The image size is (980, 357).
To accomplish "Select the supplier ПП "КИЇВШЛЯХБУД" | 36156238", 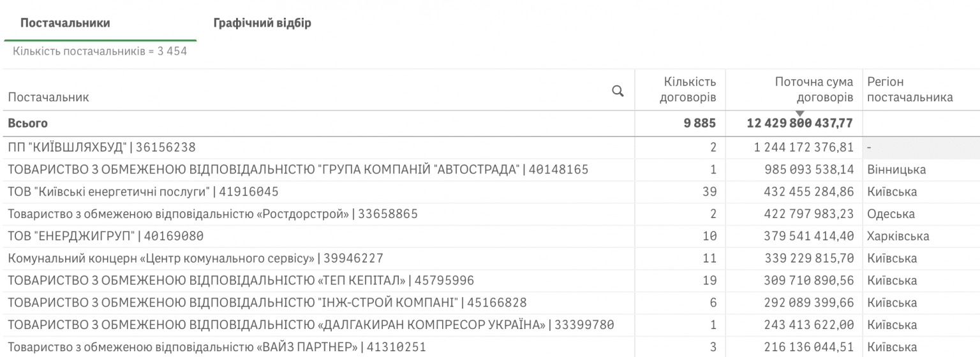I will coord(101,147).
